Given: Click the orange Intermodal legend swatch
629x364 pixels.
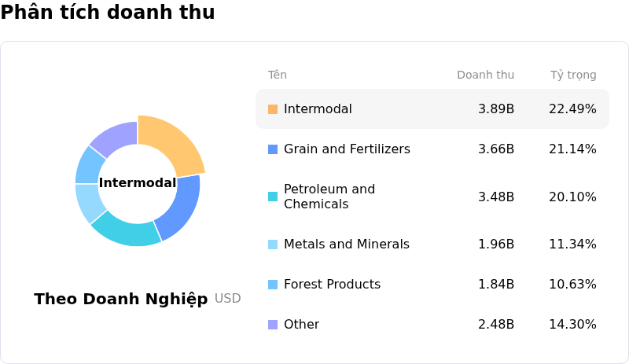Looking at the screenshot, I should tap(273, 109).
